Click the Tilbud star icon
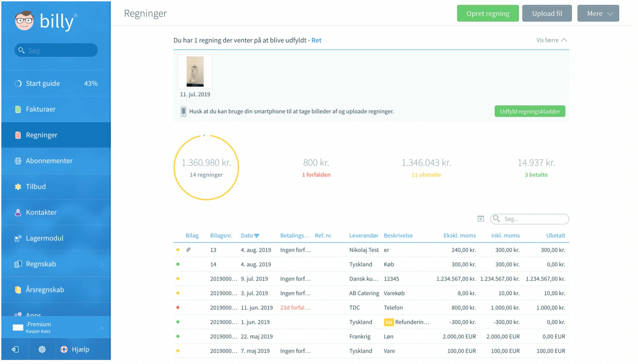This screenshot has height=364, width=638. 18,187
